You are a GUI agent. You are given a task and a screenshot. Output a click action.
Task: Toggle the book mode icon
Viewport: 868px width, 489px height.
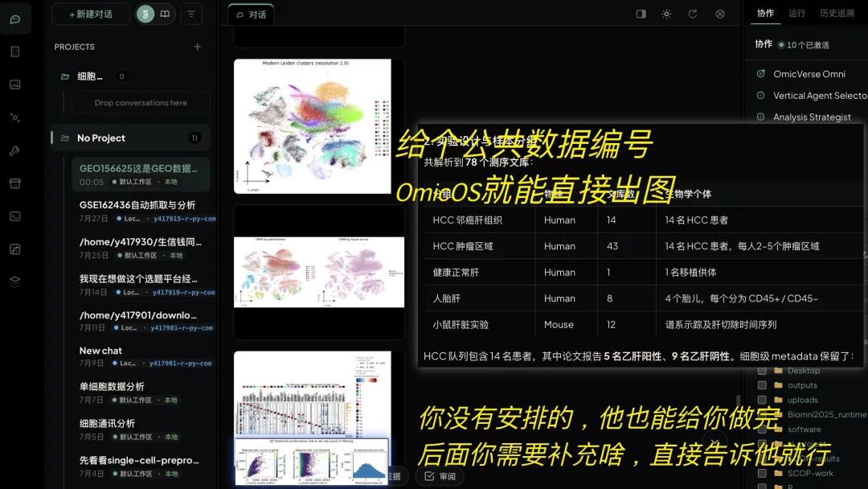165,14
